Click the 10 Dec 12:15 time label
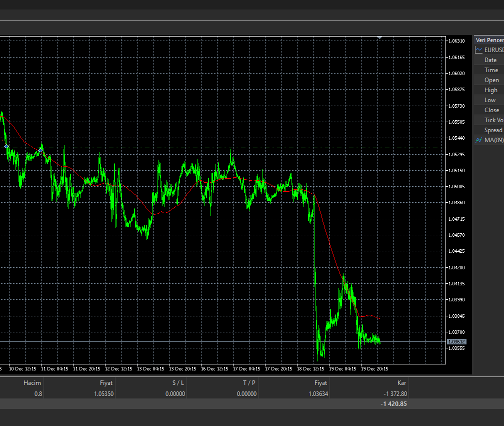Viewport: 504px width, 426px height. (22, 369)
